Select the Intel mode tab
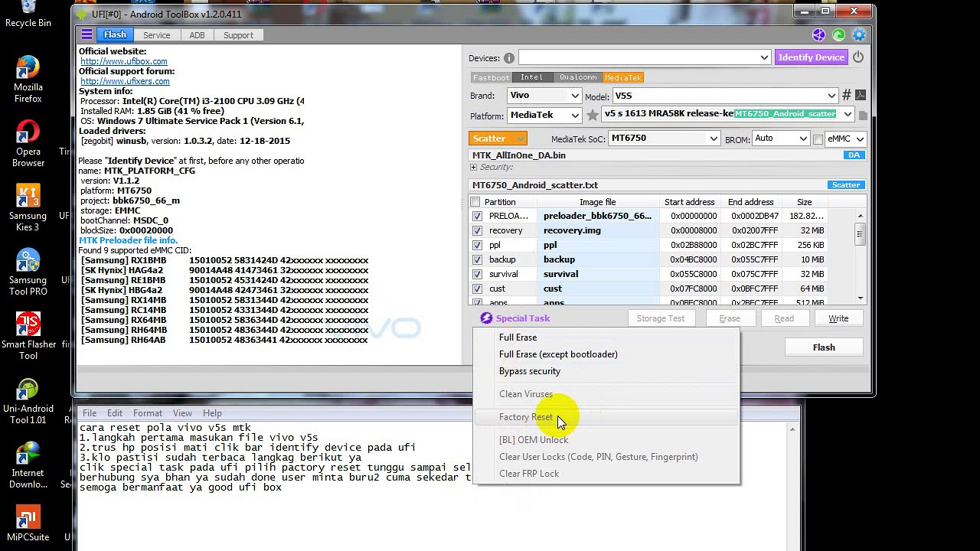The width and height of the screenshot is (980, 551). [x=531, y=77]
